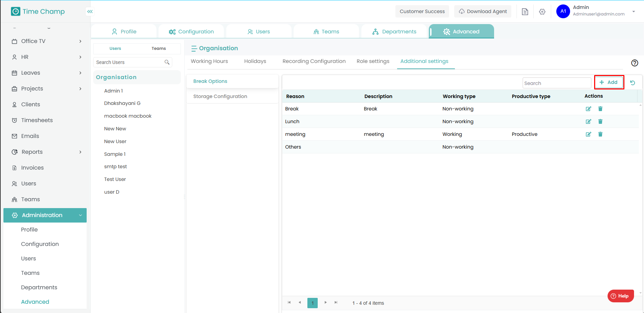
Task: Click the search magnifier in Search Users
Action: 167,62
